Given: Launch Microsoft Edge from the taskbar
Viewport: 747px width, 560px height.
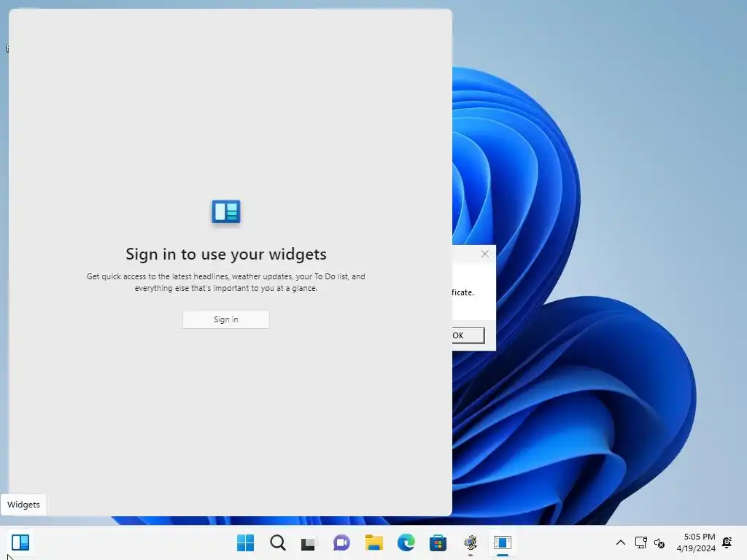Looking at the screenshot, I should (x=406, y=542).
